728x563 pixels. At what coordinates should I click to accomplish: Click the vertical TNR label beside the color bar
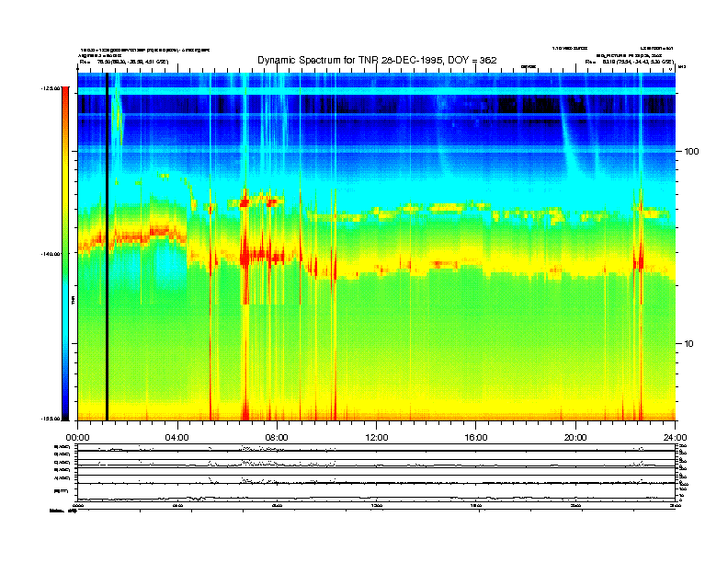[x=73, y=300]
